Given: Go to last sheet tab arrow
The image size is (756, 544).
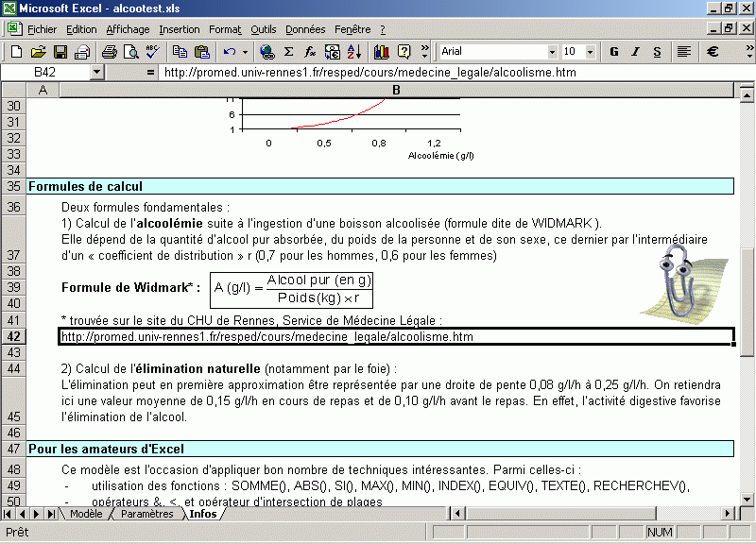Looking at the screenshot, I should pos(51,514).
